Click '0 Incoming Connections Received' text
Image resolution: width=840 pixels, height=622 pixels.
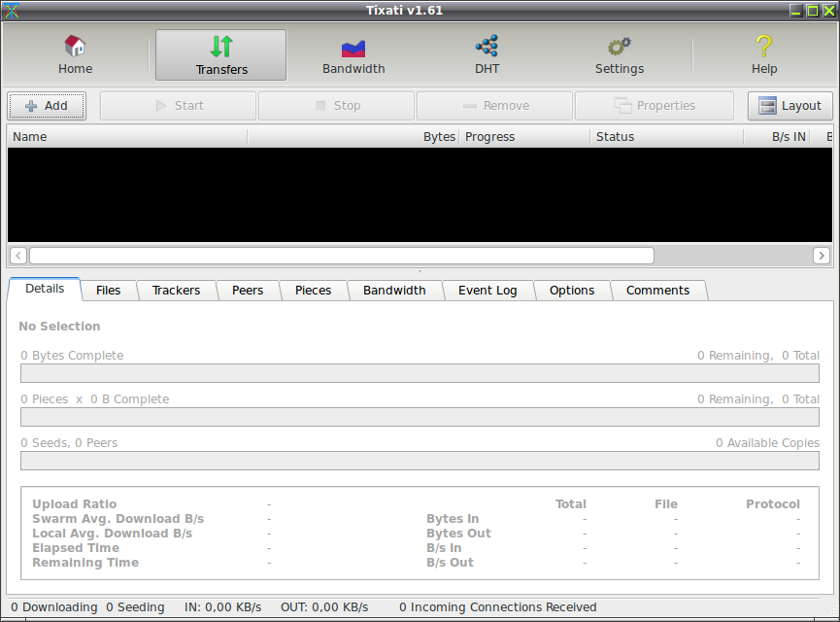(497, 607)
